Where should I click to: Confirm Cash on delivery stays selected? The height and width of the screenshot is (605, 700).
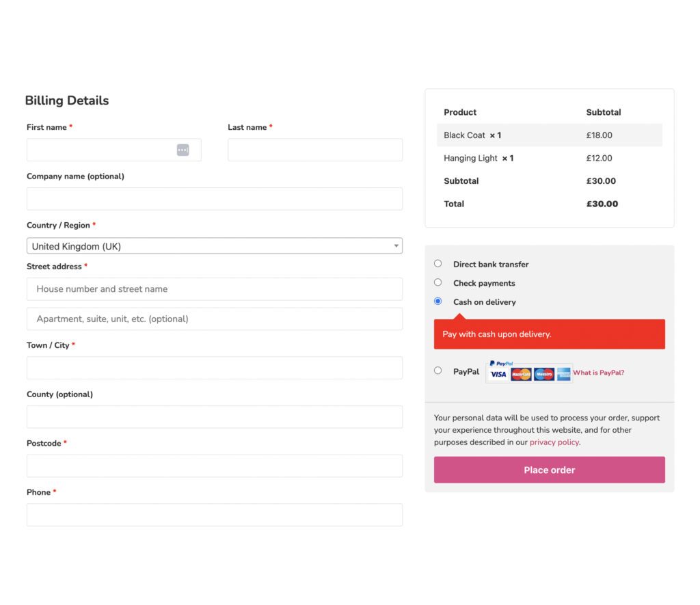click(x=437, y=301)
